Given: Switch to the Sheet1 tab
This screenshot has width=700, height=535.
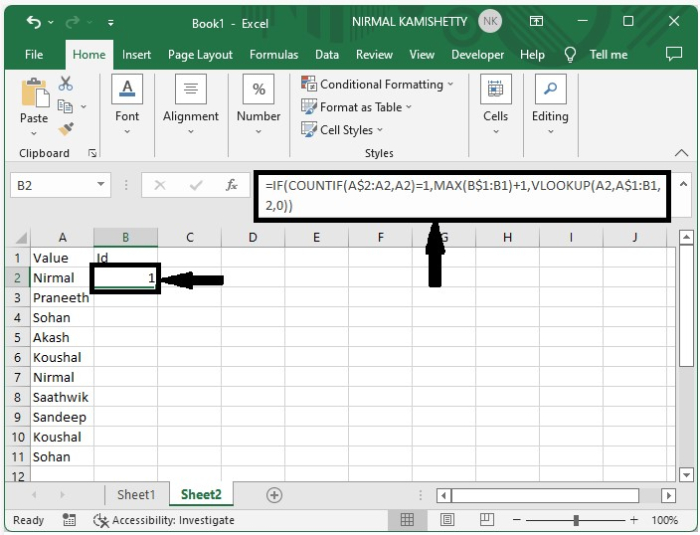Looking at the screenshot, I should [136, 495].
